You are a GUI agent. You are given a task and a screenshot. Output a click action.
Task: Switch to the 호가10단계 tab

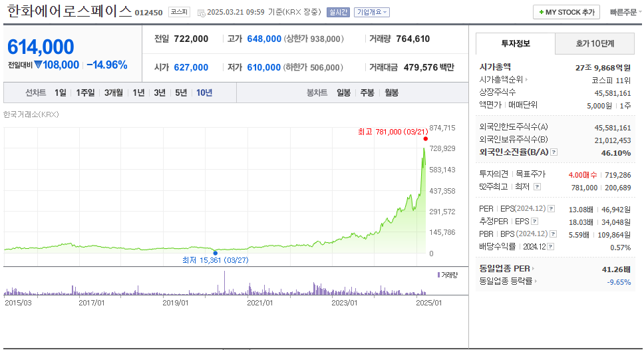tap(595, 43)
